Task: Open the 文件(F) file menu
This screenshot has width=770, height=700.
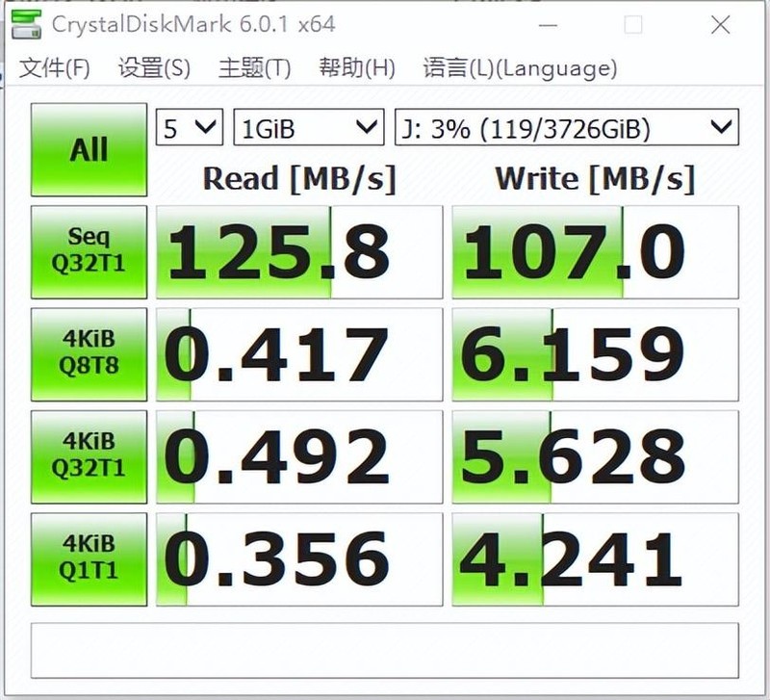Action: coord(57,68)
